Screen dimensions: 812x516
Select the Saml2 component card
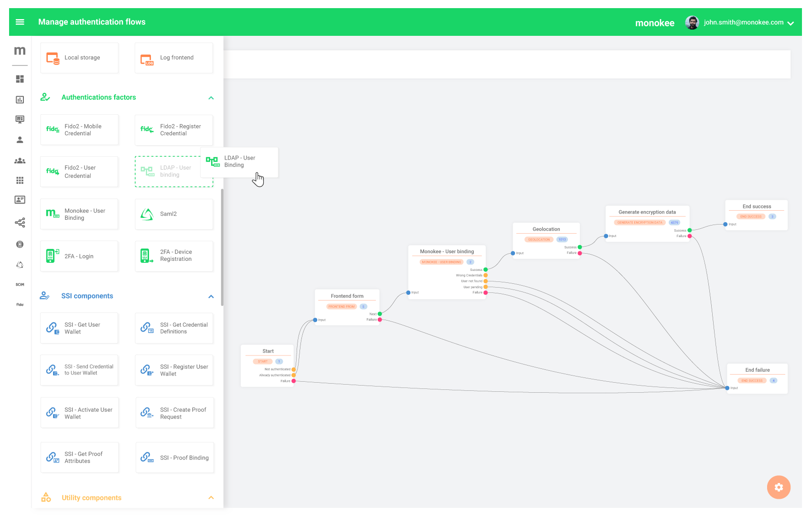pyautogui.click(x=174, y=214)
